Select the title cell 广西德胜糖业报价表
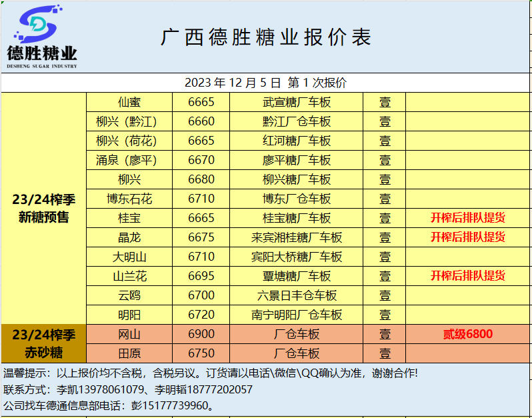 (265, 37)
